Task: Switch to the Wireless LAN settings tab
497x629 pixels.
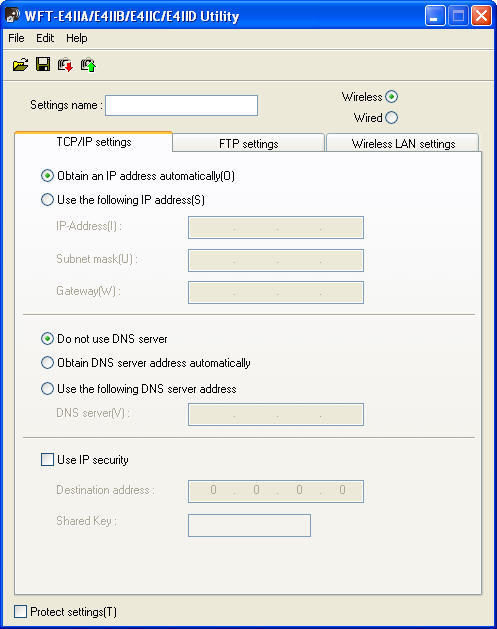Action: tap(403, 144)
